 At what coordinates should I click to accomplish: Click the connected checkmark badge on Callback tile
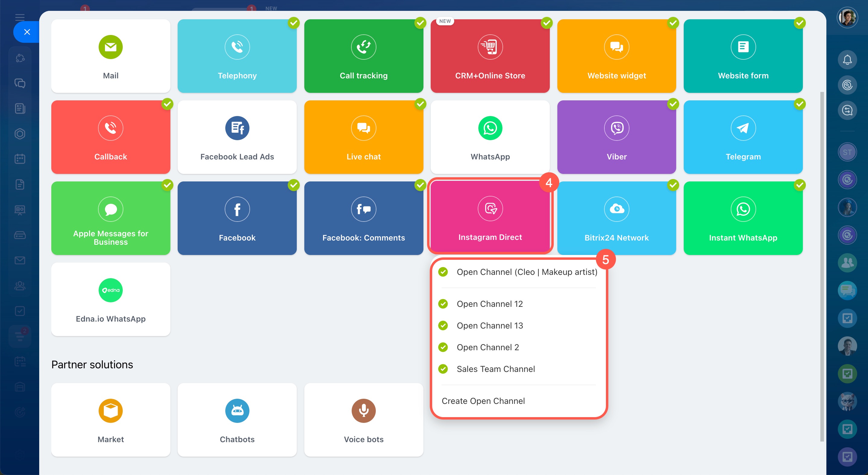click(167, 104)
